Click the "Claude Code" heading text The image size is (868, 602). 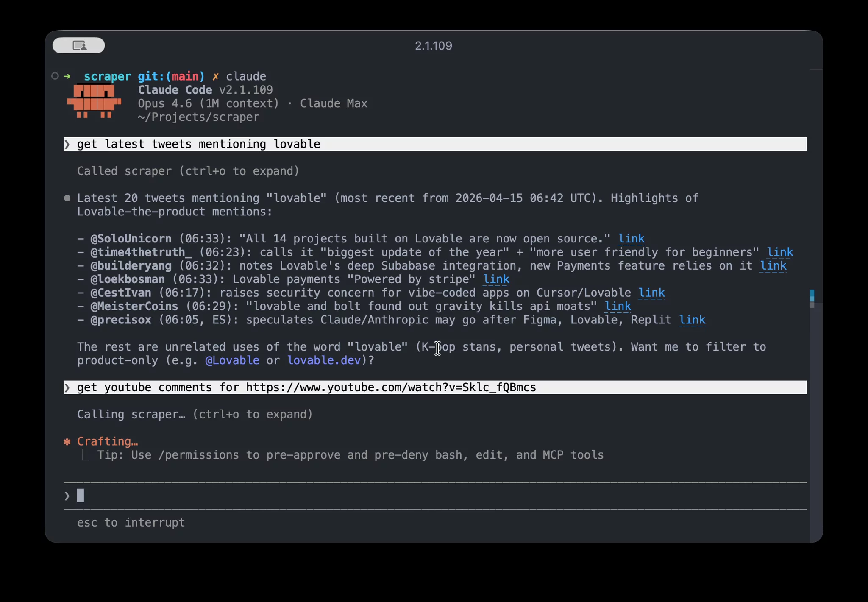175,90
